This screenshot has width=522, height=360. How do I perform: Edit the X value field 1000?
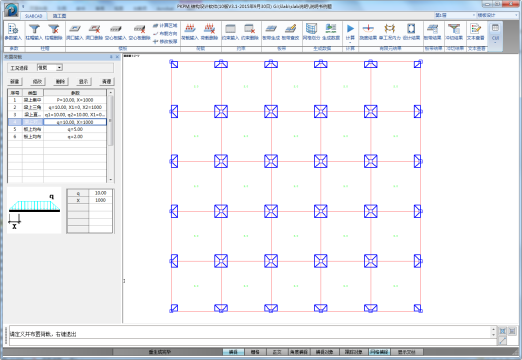100,200
